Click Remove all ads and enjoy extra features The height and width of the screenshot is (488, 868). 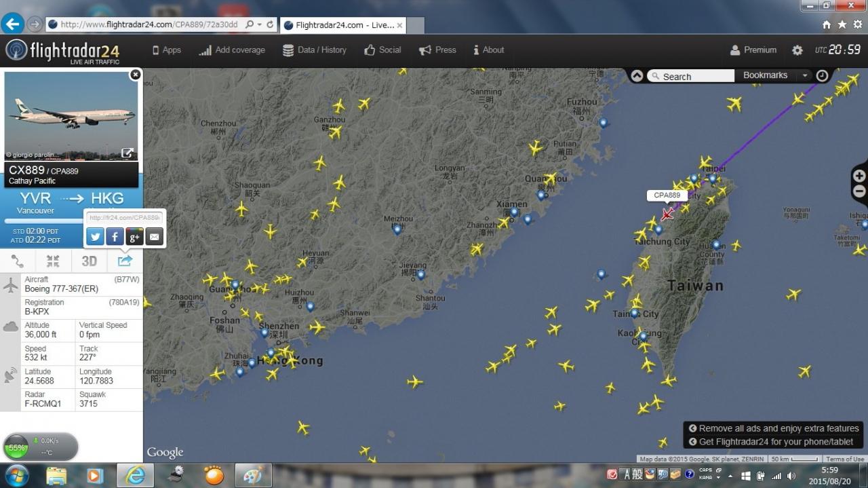click(x=774, y=428)
